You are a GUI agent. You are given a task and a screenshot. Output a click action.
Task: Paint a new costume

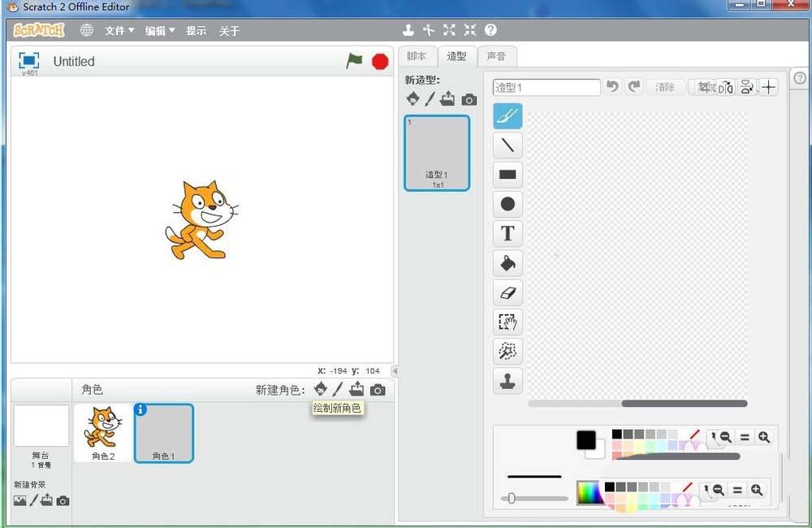[x=430, y=99]
